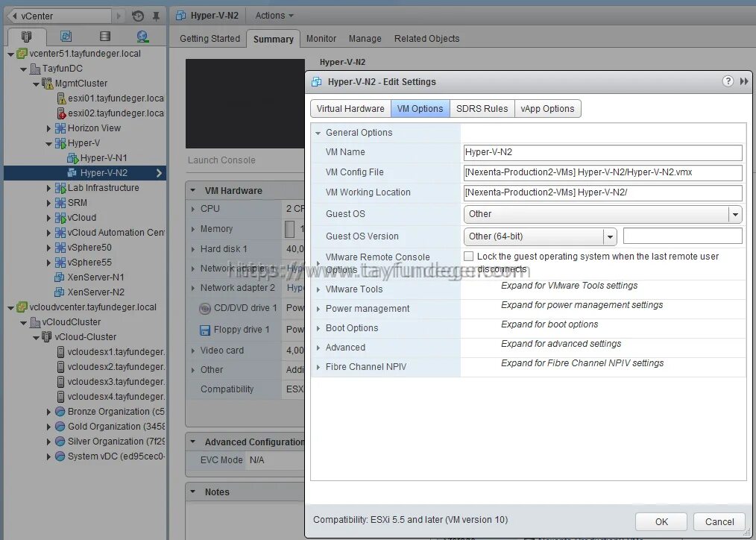Click the VM Config File field
The height and width of the screenshot is (540, 756).
coord(602,172)
